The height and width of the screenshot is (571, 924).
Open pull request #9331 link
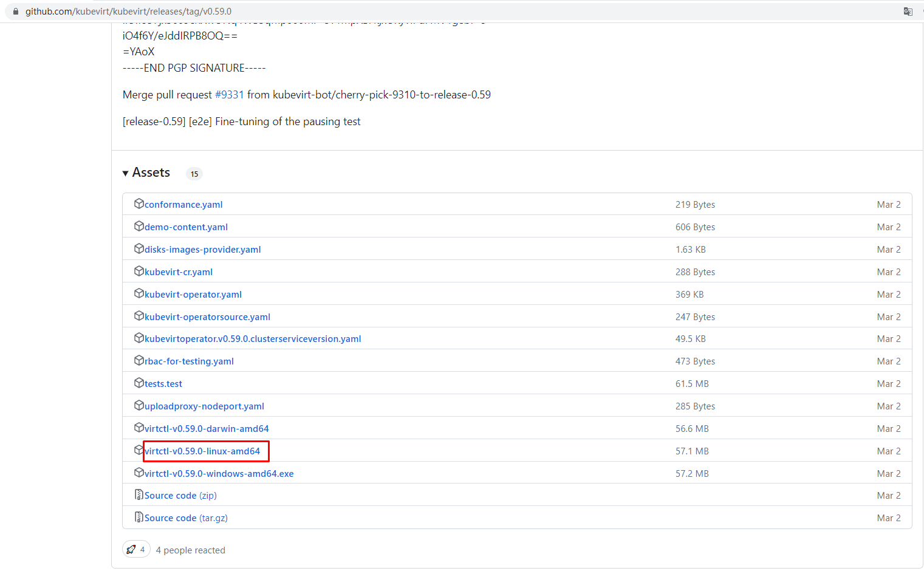tap(230, 95)
